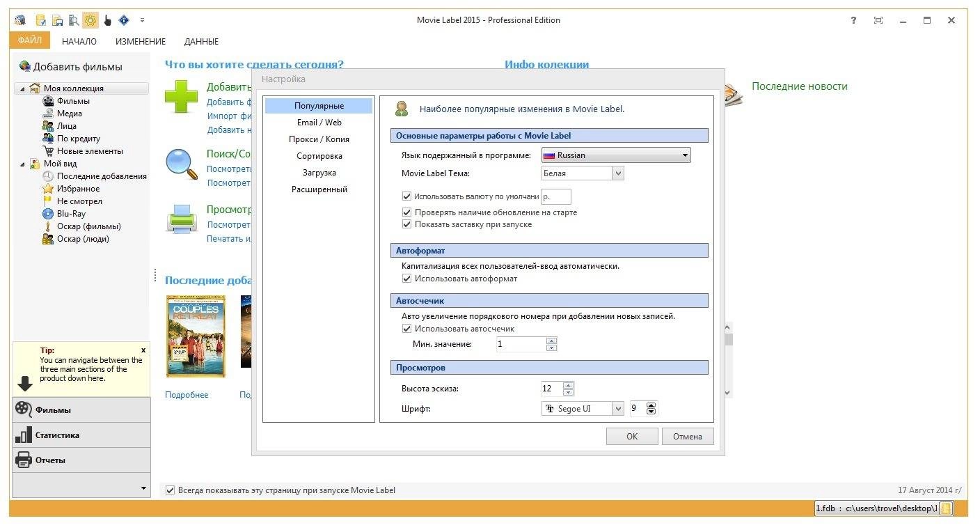Click the film reel icon next to Фильмы tree item
This screenshot has width=980, height=530.
(x=48, y=101)
